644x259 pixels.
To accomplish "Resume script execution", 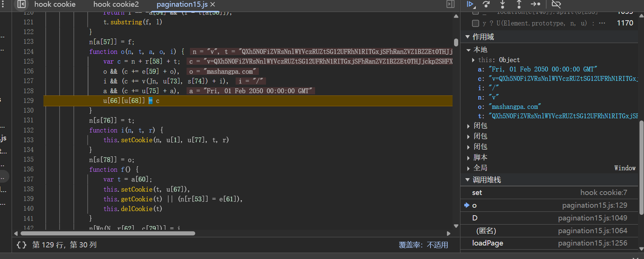I will pyautogui.click(x=471, y=4).
